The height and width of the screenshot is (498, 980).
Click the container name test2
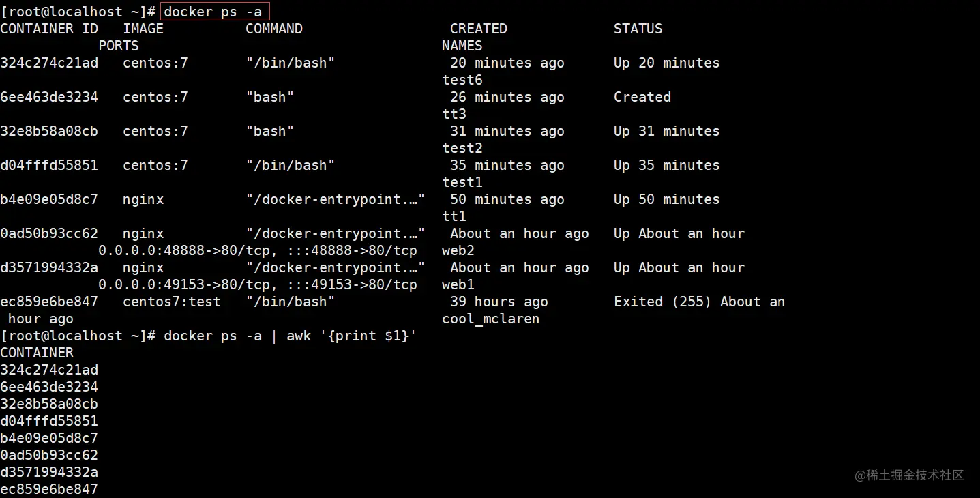pos(462,148)
